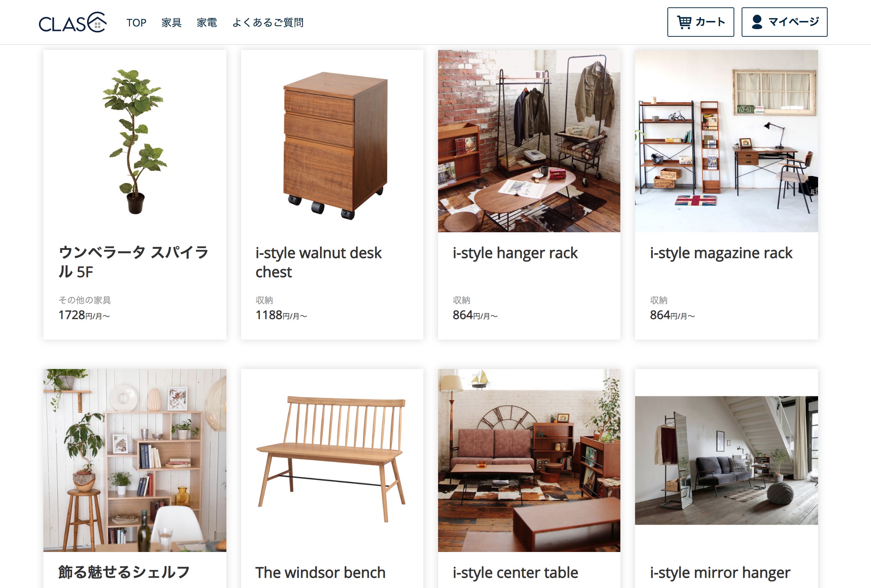Click the shopping cart icon
This screenshot has width=871, height=588.
(684, 22)
